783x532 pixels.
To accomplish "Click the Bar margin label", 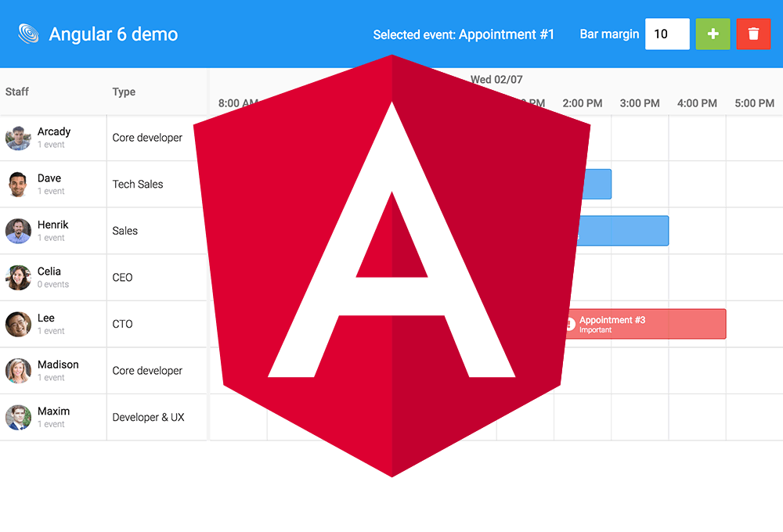I will (609, 34).
